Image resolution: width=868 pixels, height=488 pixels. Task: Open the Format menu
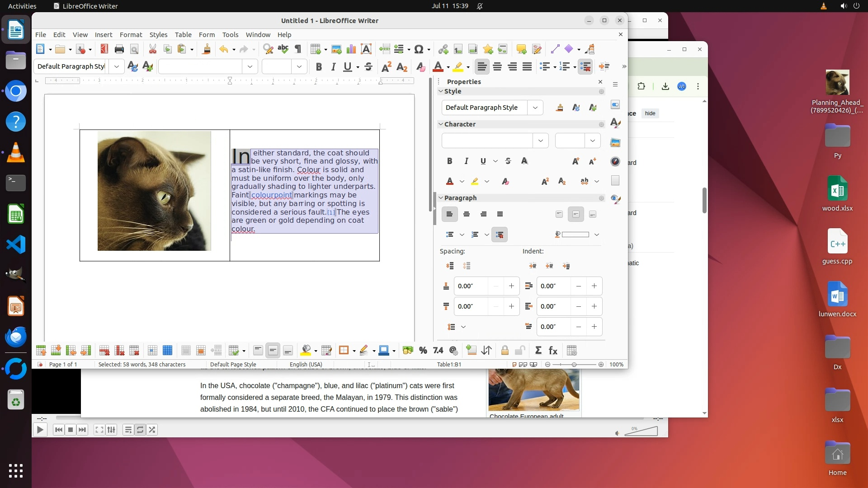pyautogui.click(x=131, y=34)
